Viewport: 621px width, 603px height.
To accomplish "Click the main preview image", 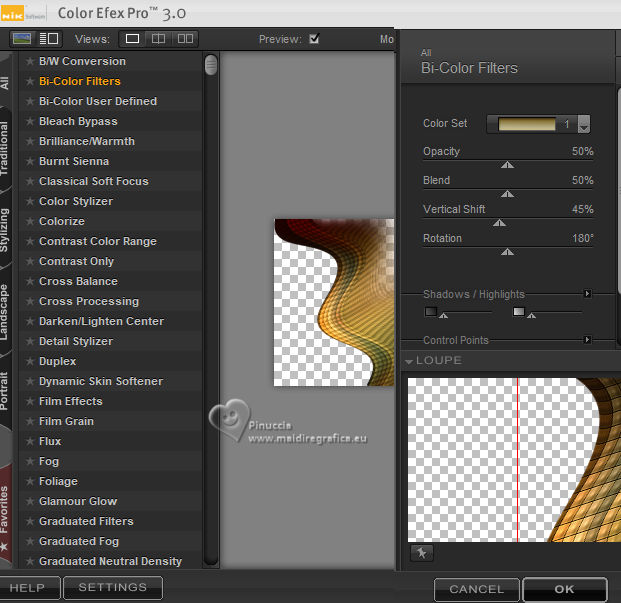I will point(334,302).
